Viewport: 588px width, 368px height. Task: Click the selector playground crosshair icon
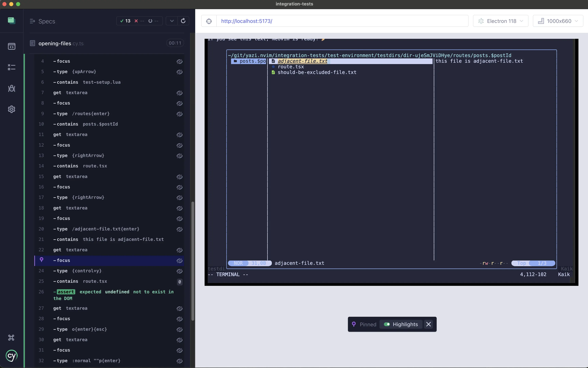click(x=209, y=21)
